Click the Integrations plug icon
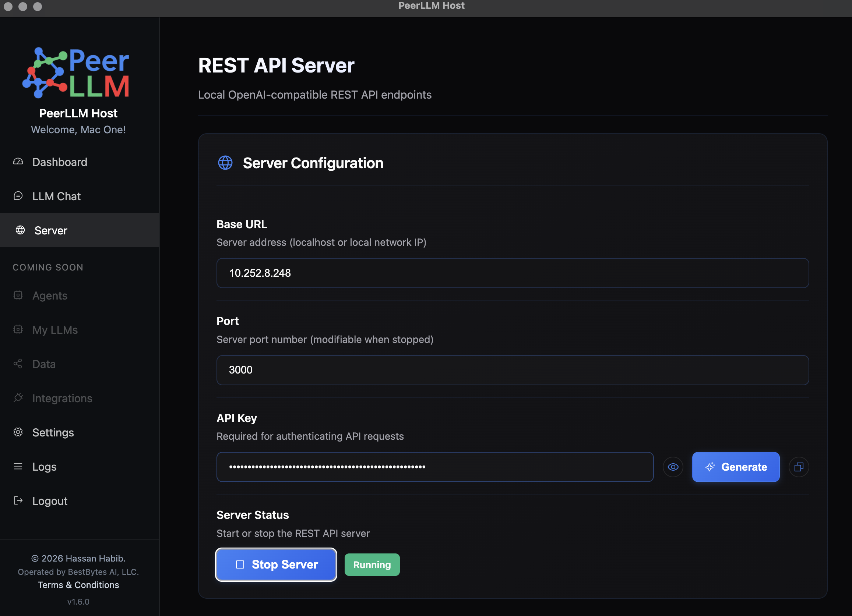The width and height of the screenshot is (852, 616). click(x=18, y=398)
